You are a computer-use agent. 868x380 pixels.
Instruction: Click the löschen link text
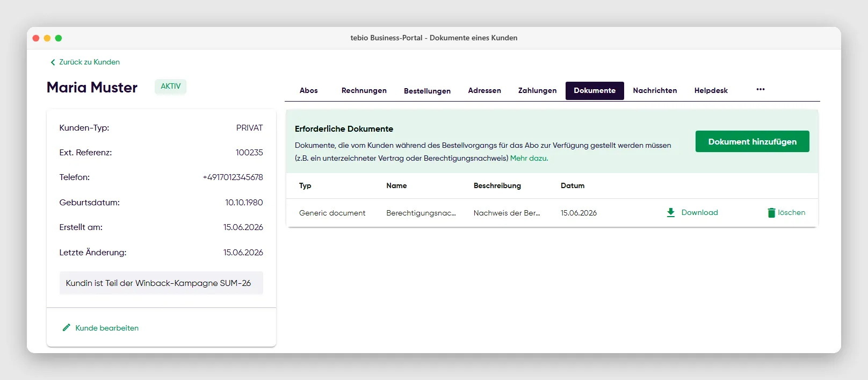792,212
